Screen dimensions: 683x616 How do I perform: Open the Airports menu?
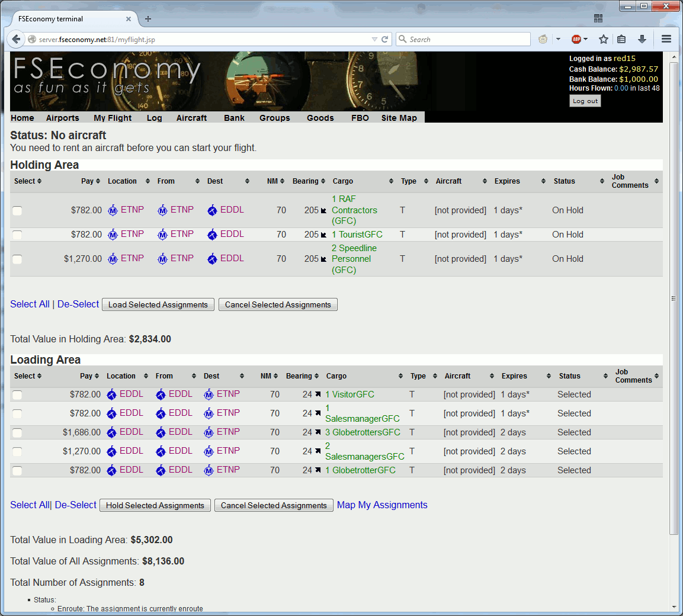coord(63,118)
